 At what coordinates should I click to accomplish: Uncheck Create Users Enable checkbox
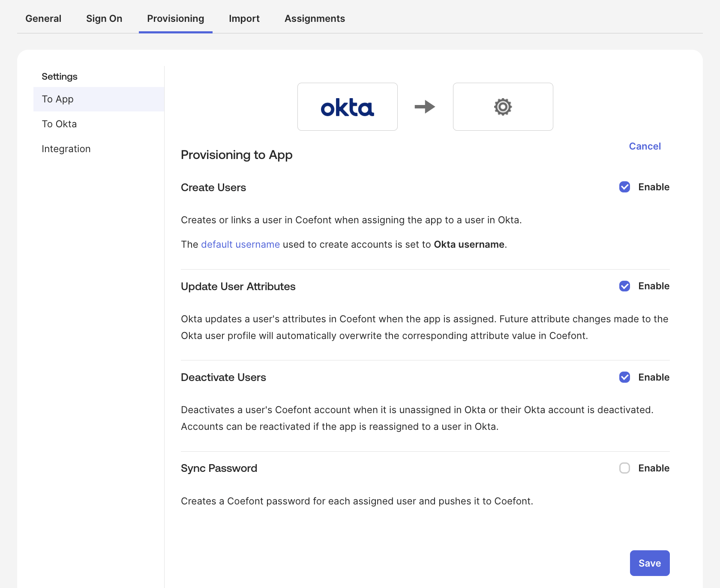(624, 187)
